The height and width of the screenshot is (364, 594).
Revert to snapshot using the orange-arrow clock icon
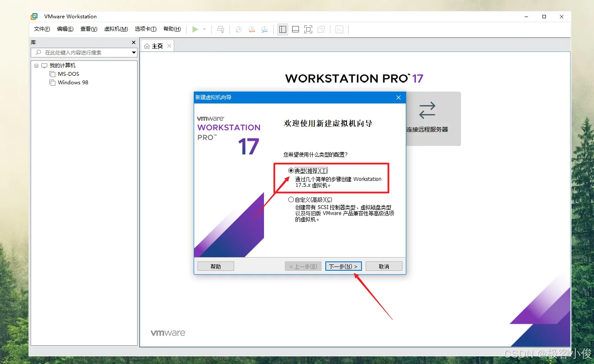252,29
